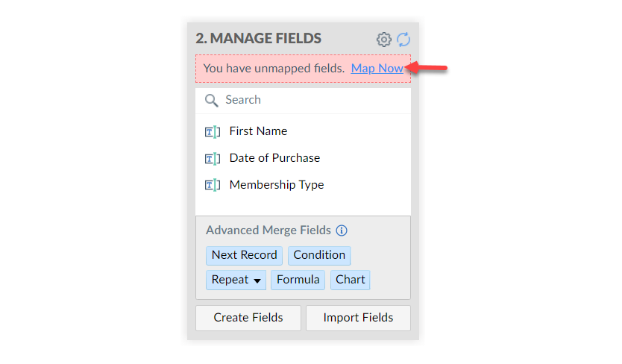Click the Create Fields button
The height and width of the screenshot is (364, 622).
pos(248,318)
